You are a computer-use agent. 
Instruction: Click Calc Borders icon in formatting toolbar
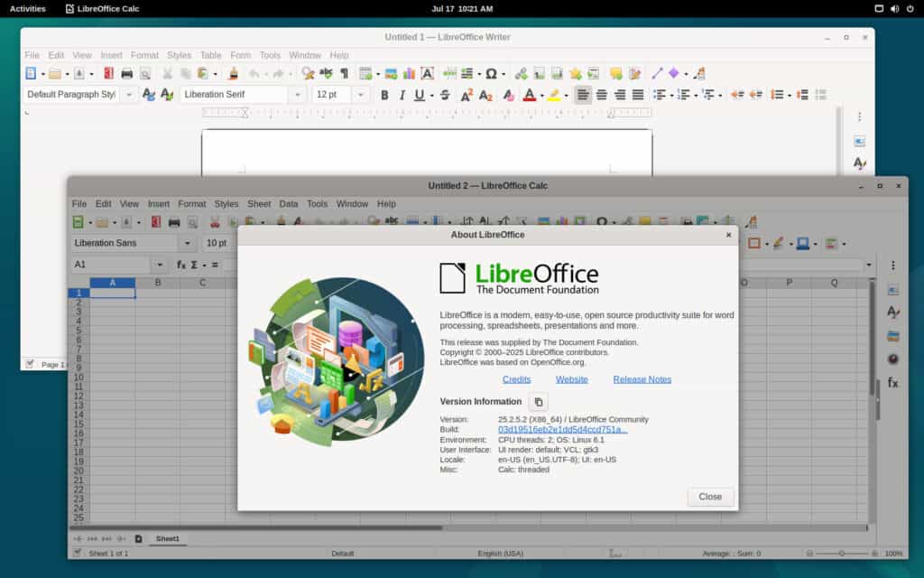(753, 243)
